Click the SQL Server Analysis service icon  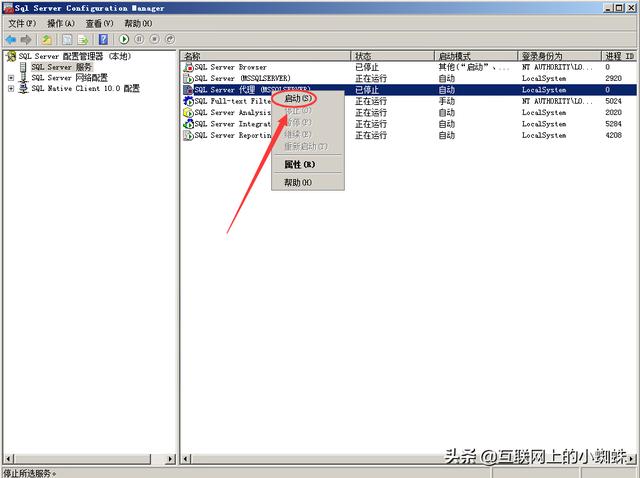188,112
